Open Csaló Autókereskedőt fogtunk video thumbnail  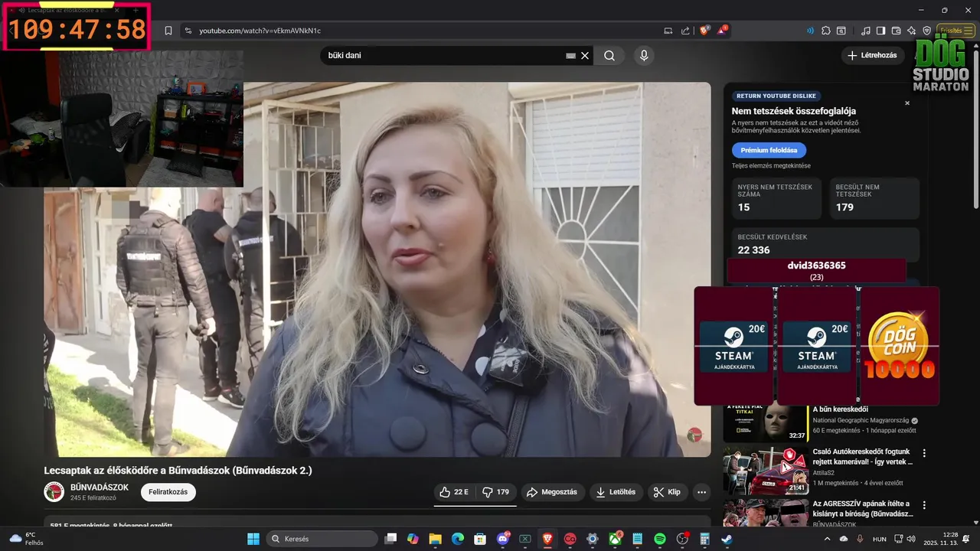pos(766,471)
